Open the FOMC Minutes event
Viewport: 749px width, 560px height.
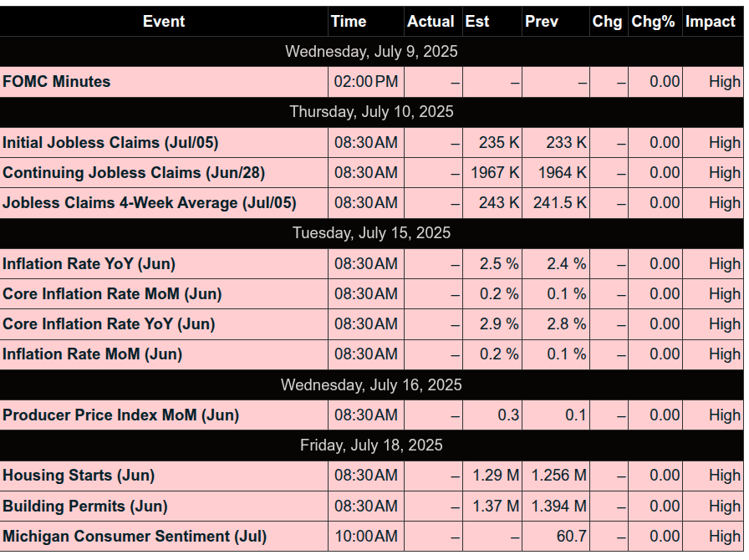pos(57,82)
